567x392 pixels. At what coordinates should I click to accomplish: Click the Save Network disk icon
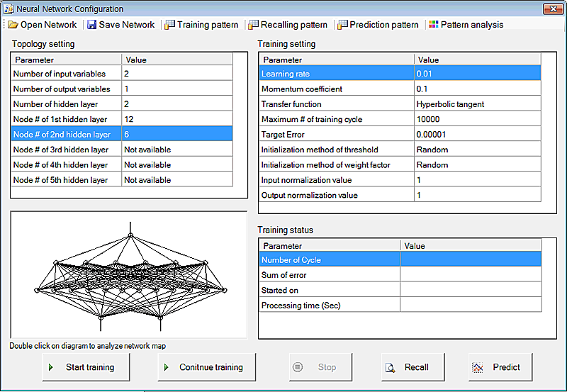[x=91, y=25]
